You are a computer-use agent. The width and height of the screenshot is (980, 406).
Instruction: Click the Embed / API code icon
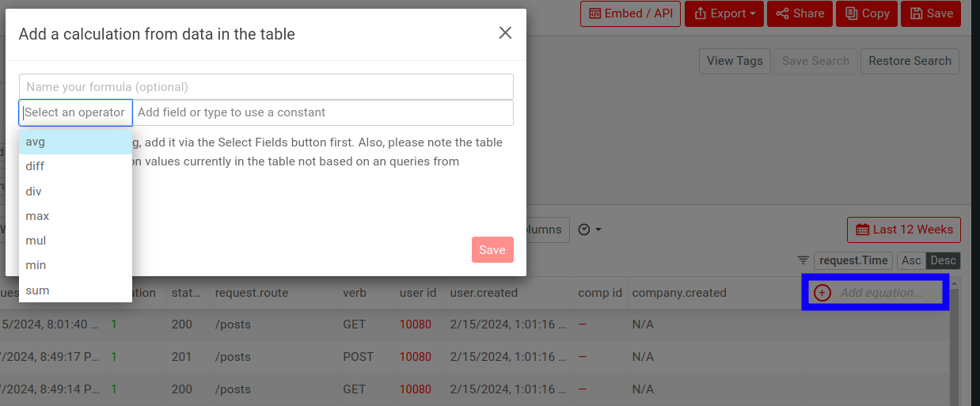pos(594,13)
